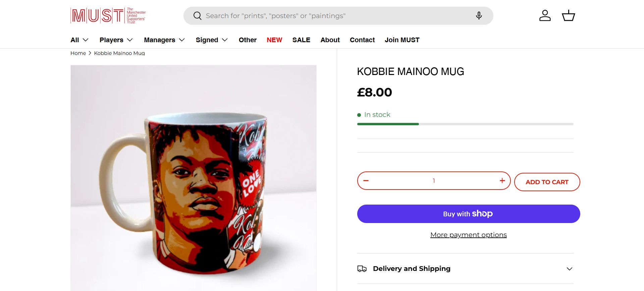This screenshot has height=291, width=644.
Task: Activate voice search microphone
Action: [479, 16]
